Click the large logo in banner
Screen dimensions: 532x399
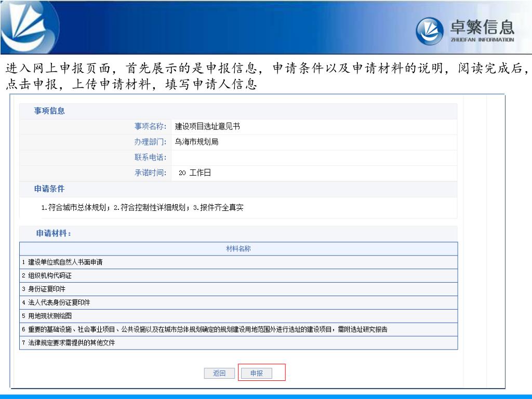30,27
